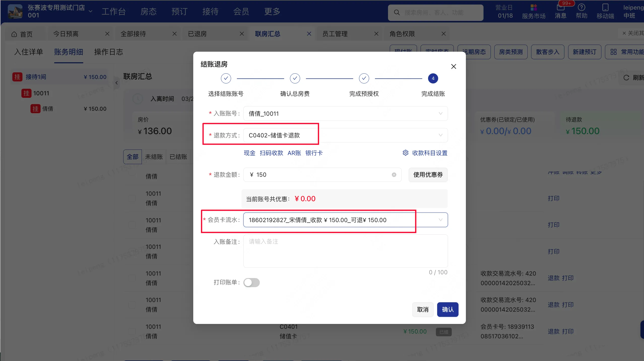Screen dimensions: 644x361
Task: Select the 未结账 filter tab
Action: click(x=154, y=157)
